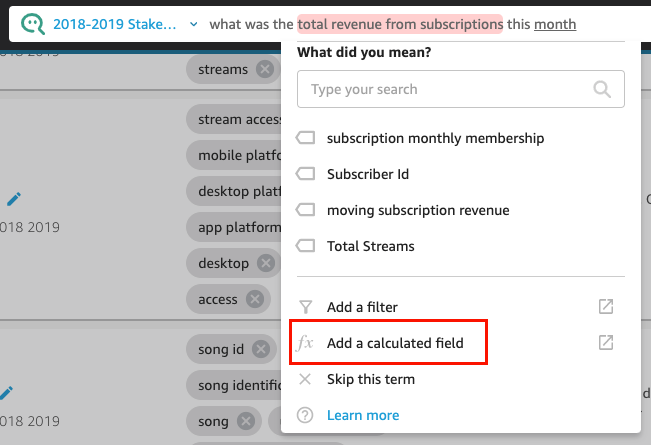Image resolution: width=651 pixels, height=445 pixels.
Task: Click tag icon beside Subscriber Id
Action: [x=305, y=174]
